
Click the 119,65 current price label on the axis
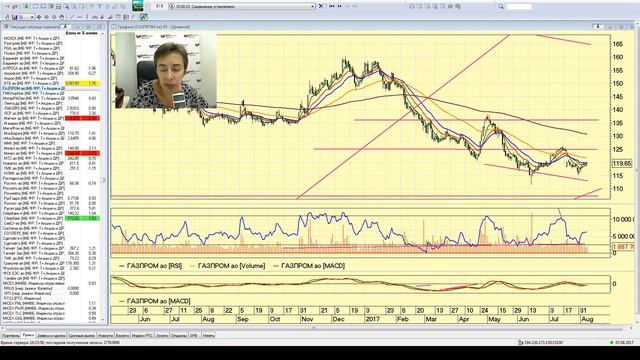coord(622,164)
